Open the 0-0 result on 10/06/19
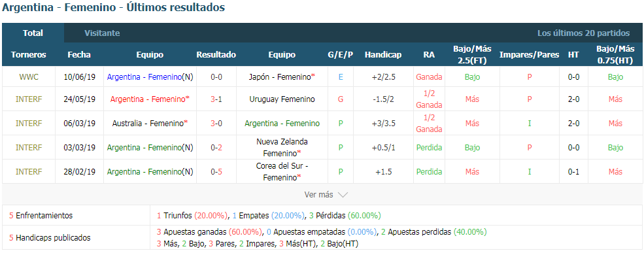 [216, 76]
